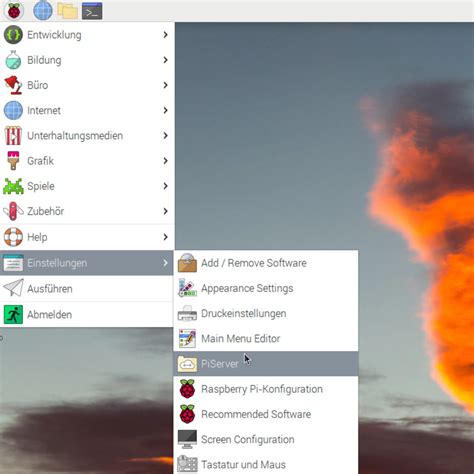Click the Raspberry Pi-Konfiguration raspberry icon

pos(187,389)
